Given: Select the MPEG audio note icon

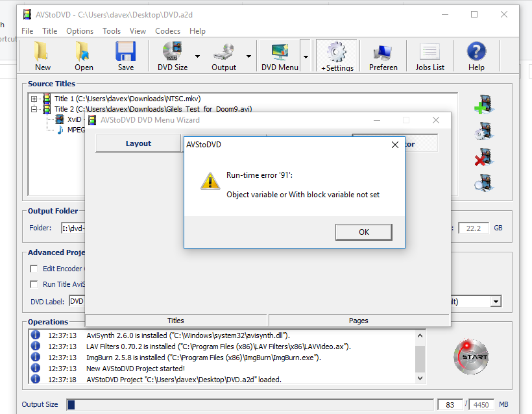Looking at the screenshot, I should pyautogui.click(x=60, y=130).
